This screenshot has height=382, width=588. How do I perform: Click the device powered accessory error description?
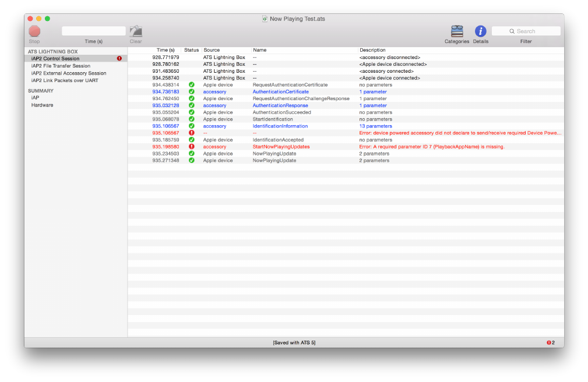pyautogui.click(x=460, y=133)
